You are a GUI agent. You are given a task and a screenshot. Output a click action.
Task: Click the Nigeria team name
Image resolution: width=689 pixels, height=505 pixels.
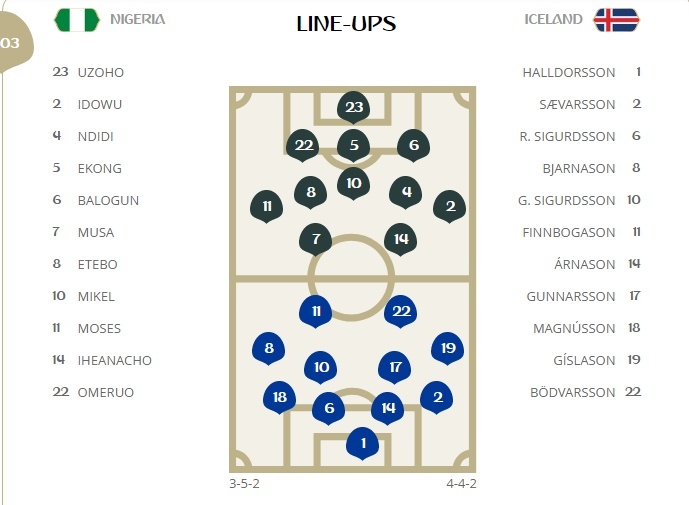click(x=138, y=20)
